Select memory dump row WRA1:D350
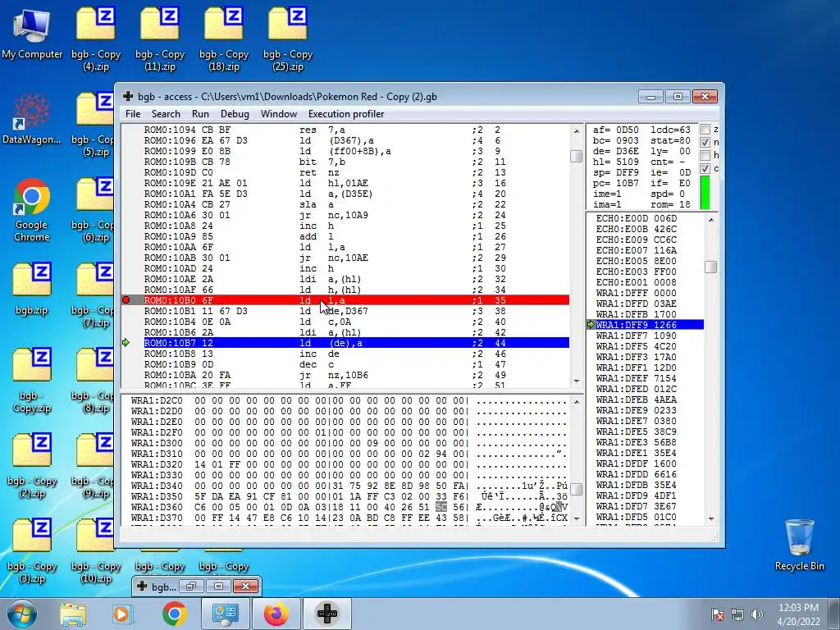 (348, 496)
